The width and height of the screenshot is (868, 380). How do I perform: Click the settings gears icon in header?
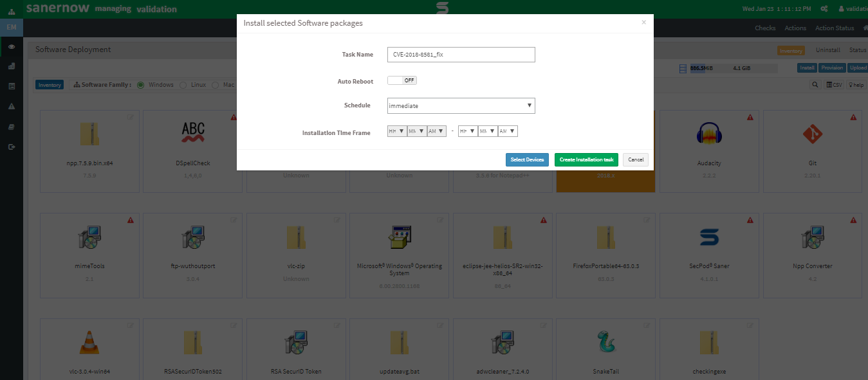(x=824, y=9)
